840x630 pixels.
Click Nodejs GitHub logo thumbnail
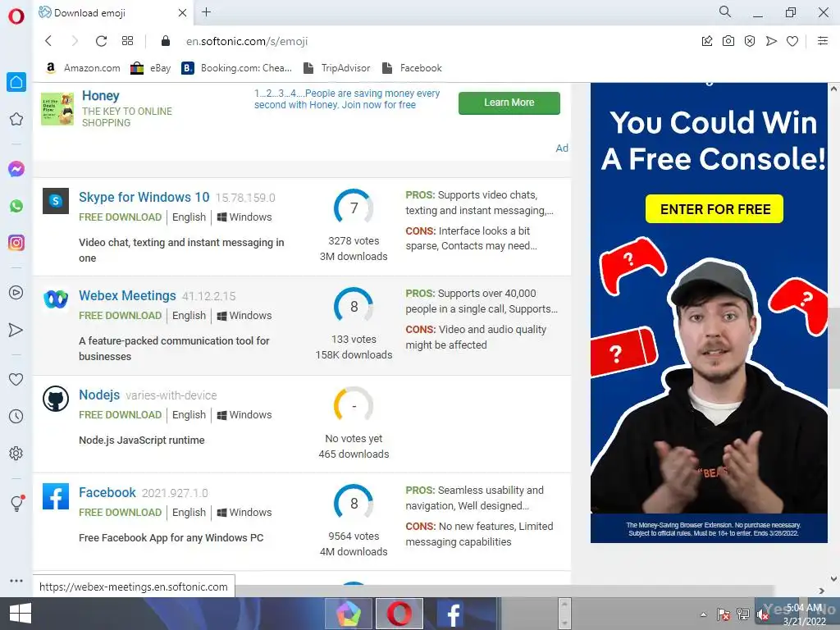click(56, 399)
